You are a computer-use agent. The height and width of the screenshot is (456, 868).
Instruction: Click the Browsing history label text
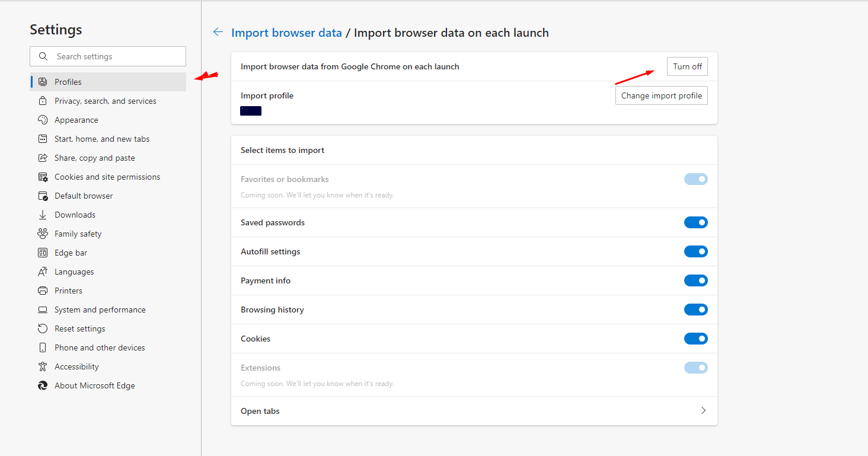pyautogui.click(x=272, y=310)
